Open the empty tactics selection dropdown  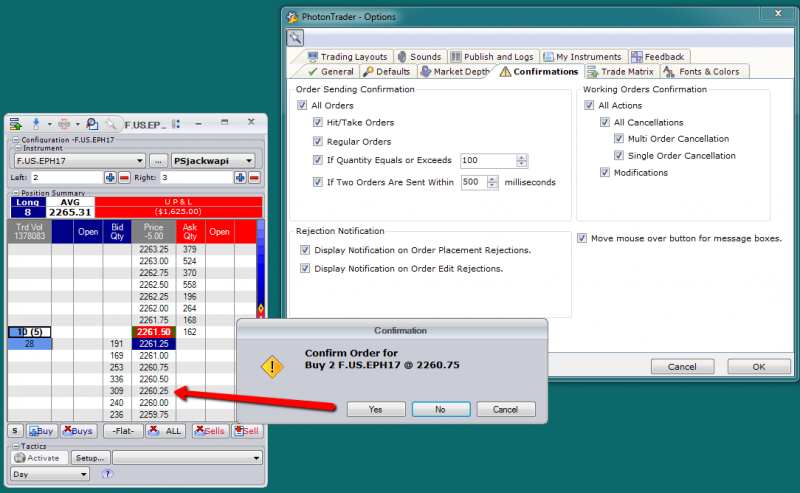tap(187, 458)
